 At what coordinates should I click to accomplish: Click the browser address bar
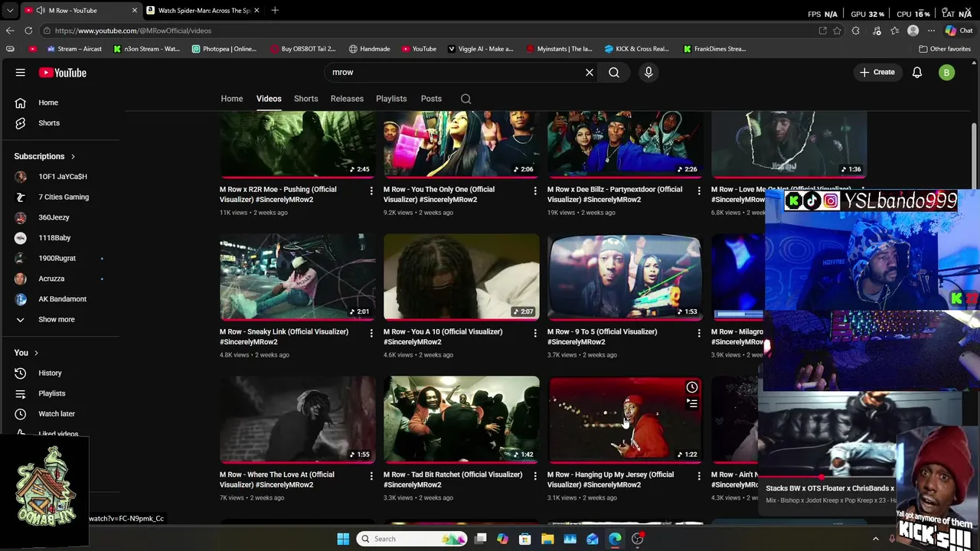coord(429,31)
